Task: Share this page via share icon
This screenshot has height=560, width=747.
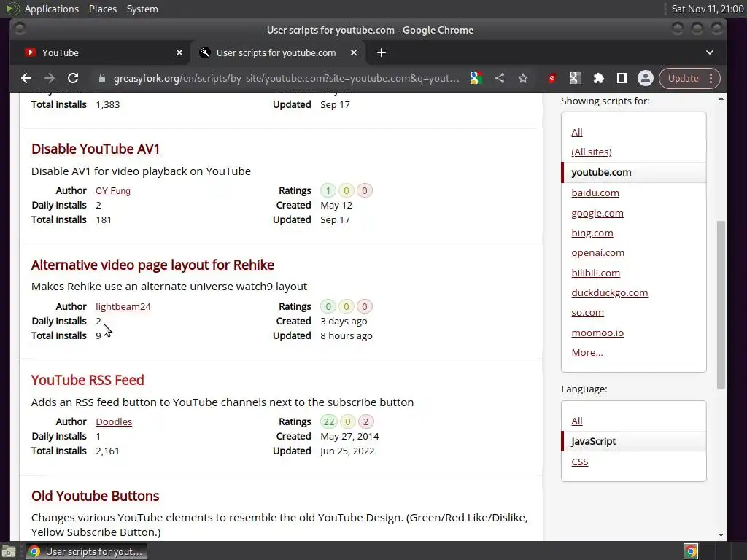Action: coord(499,79)
